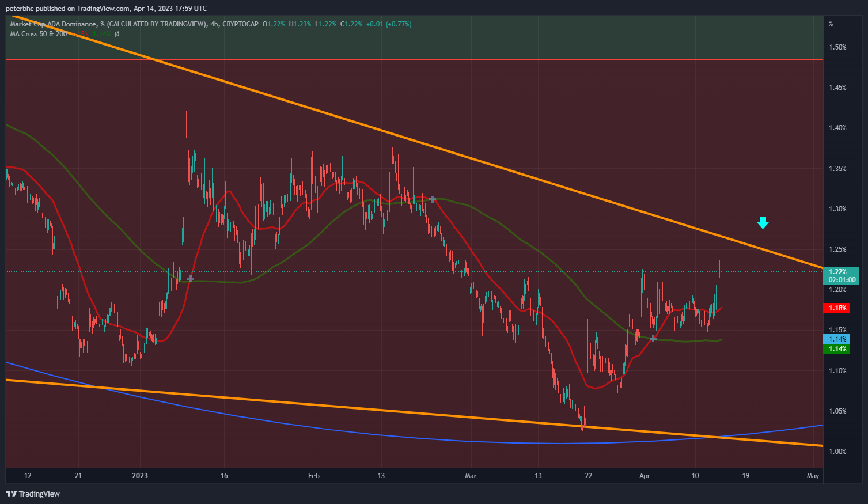
Task: Click the MA cross marker near January 2023
Action: coord(191,279)
